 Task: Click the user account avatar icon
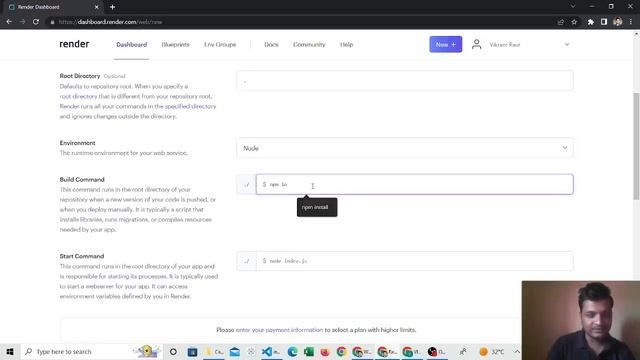[x=476, y=44]
